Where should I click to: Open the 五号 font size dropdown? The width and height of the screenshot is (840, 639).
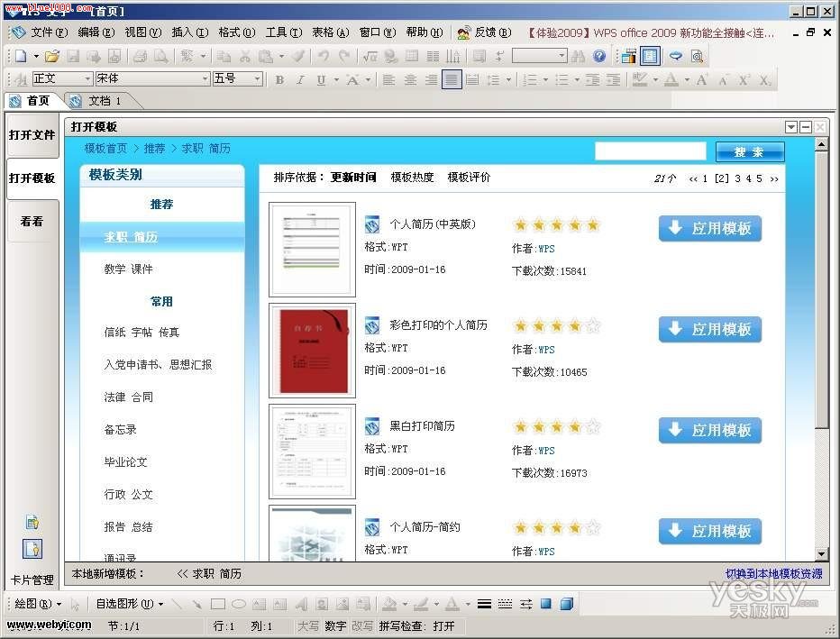coord(258,79)
